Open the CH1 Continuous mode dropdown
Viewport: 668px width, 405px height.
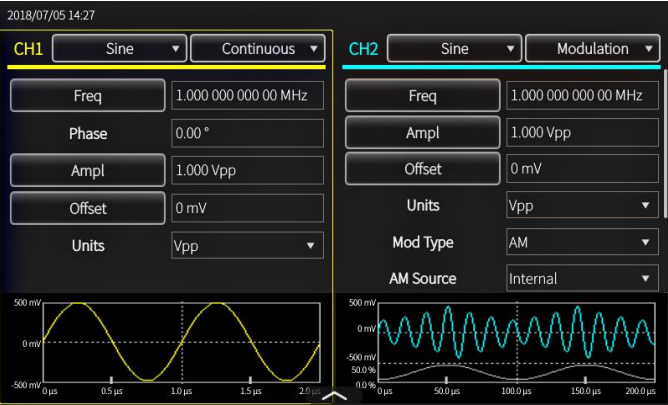pos(258,48)
